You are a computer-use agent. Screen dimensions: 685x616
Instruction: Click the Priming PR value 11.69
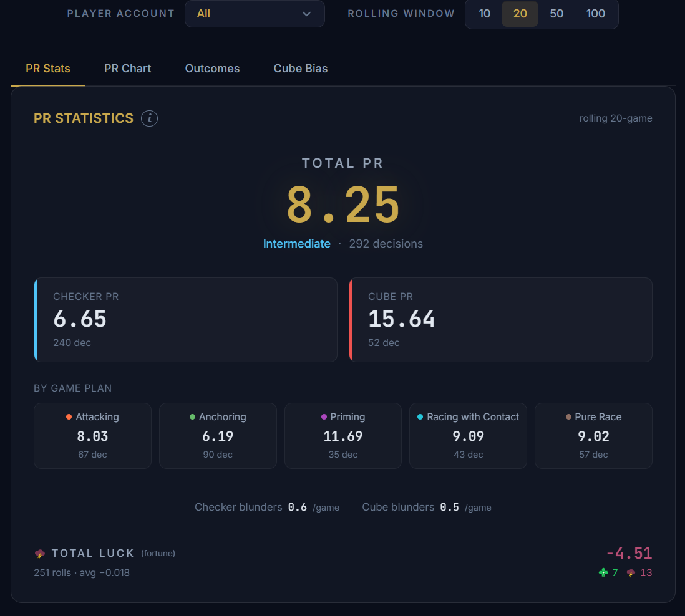(x=343, y=436)
